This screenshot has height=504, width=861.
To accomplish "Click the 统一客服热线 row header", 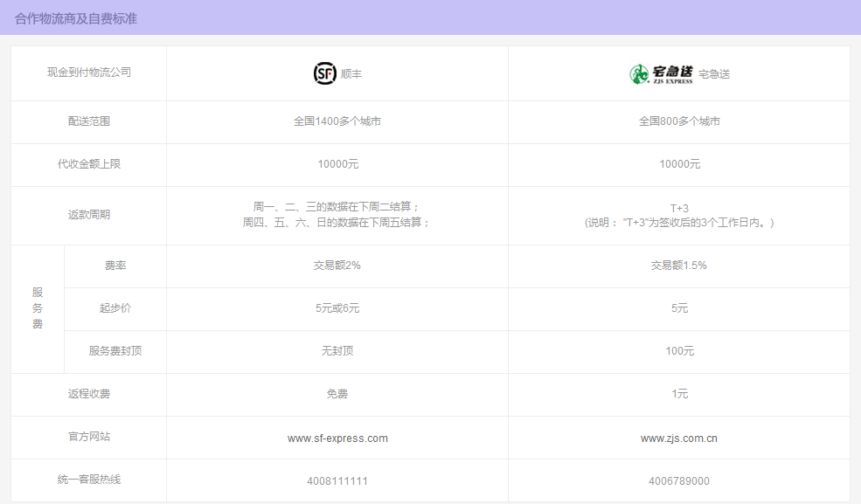I will pyautogui.click(x=89, y=480).
